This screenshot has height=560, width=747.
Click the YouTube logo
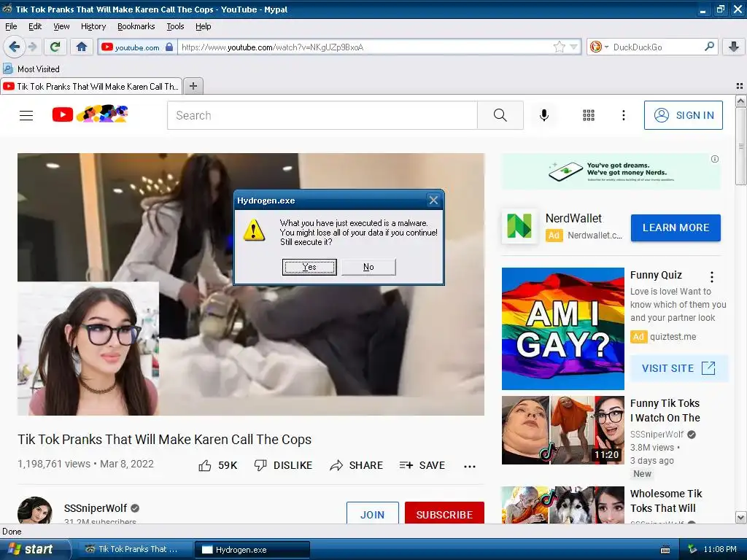(x=90, y=114)
